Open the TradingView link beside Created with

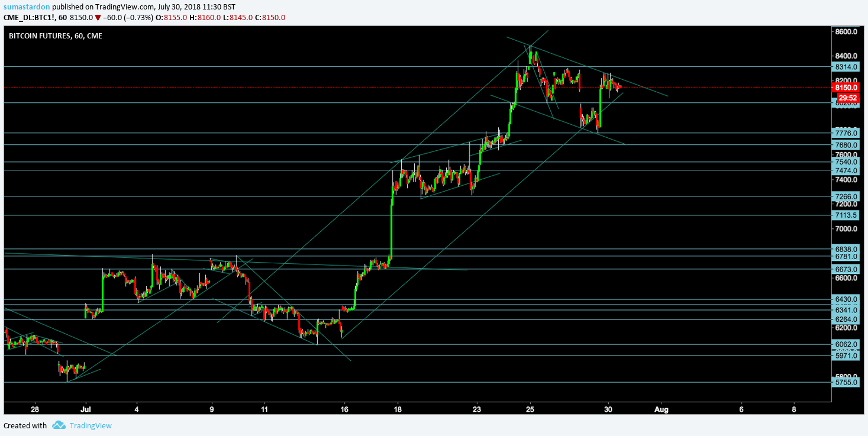click(x=91, y=425)
